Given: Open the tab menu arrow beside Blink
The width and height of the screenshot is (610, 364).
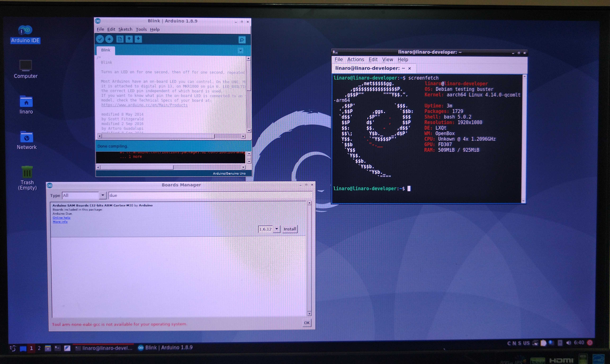Looking at the screenshot, I should (240, 51).
